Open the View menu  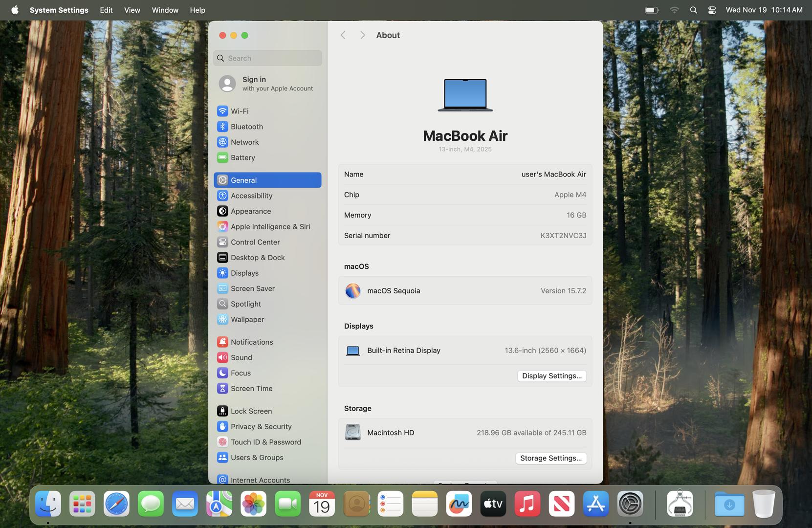132,10
